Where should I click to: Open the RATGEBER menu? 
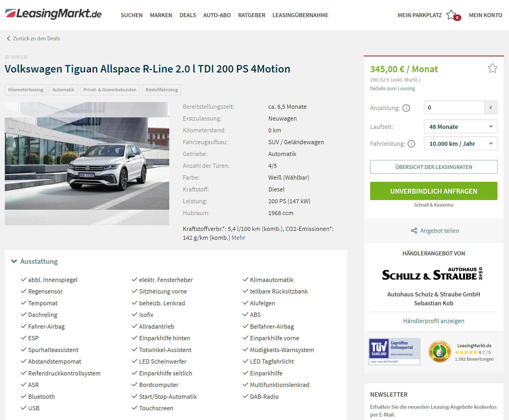click(251, 15)
